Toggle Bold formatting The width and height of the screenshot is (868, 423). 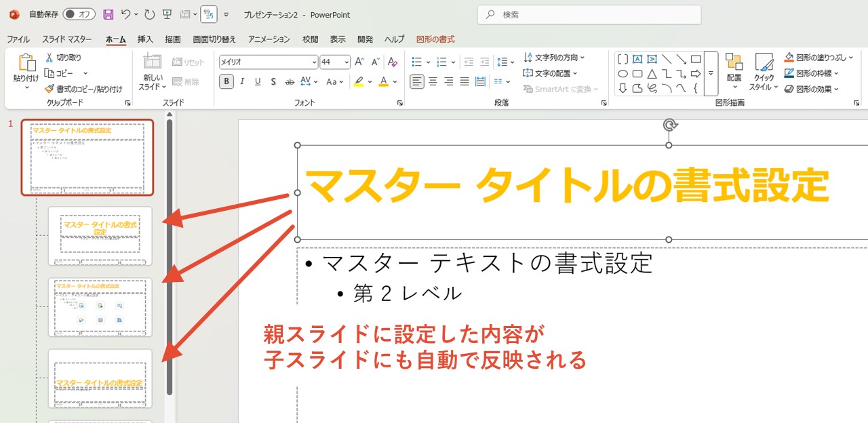click(x=226, y=81)
